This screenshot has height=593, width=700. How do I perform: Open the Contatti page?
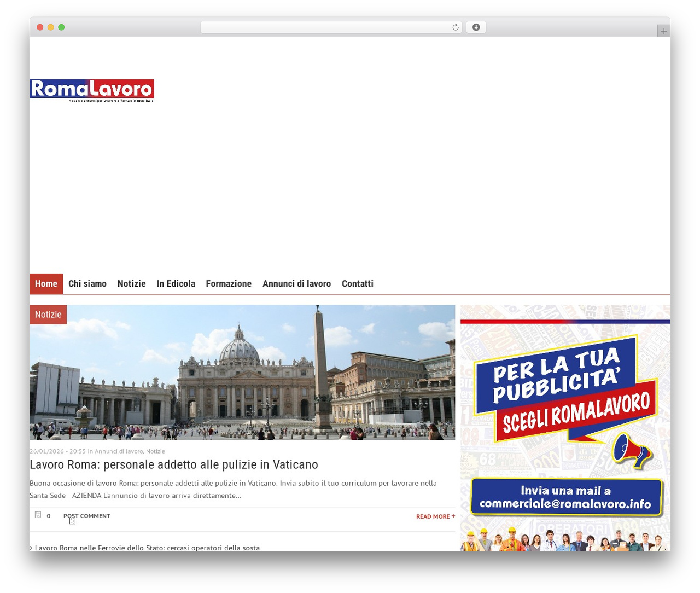click(358, 284)
